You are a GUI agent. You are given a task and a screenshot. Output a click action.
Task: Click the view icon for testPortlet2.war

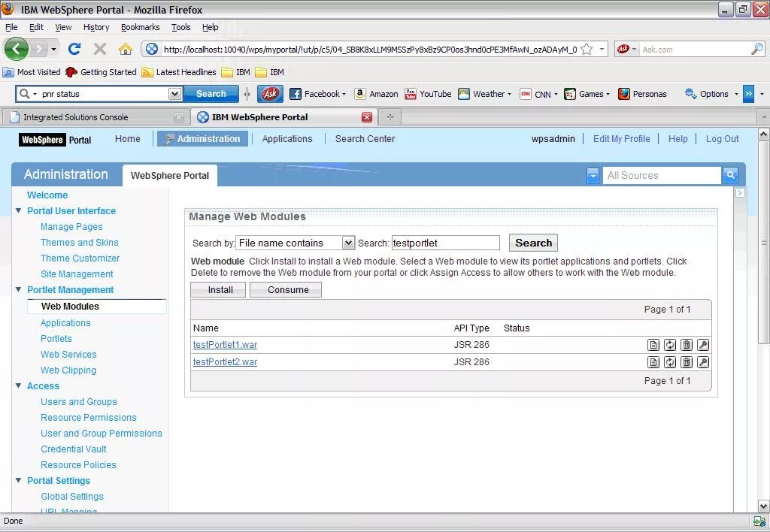(653, 362)
